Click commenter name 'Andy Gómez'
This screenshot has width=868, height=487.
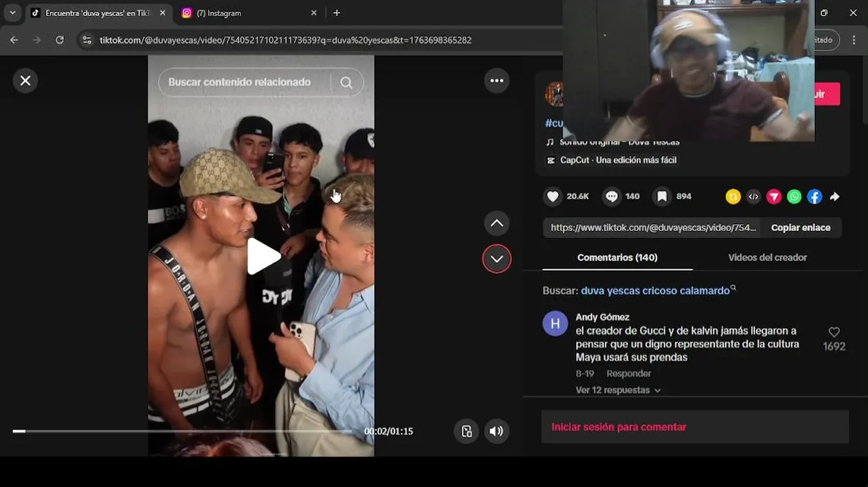tap(602, 317)
